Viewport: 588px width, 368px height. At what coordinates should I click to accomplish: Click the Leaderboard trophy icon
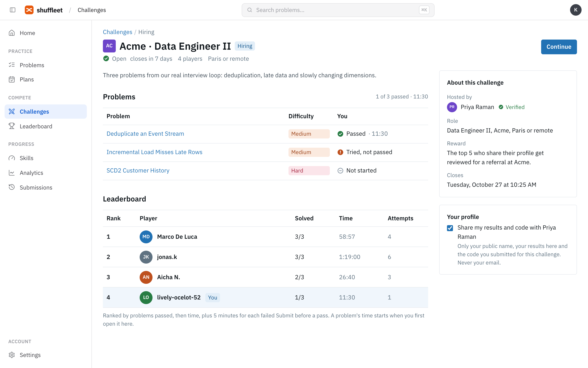[12, 126]
